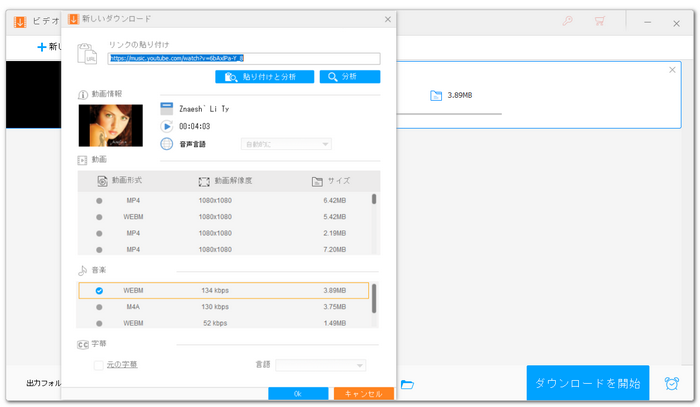Click the 音楽 music note section icon
This screenshot has width=700, height=407.
click(83, 270)
